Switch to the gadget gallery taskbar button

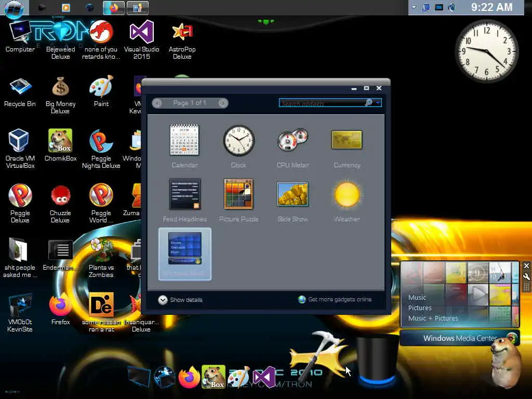[x=137, y=8]
